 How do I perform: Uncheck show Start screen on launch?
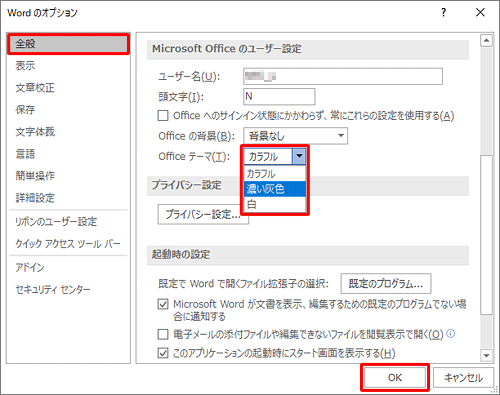(163, 353)
